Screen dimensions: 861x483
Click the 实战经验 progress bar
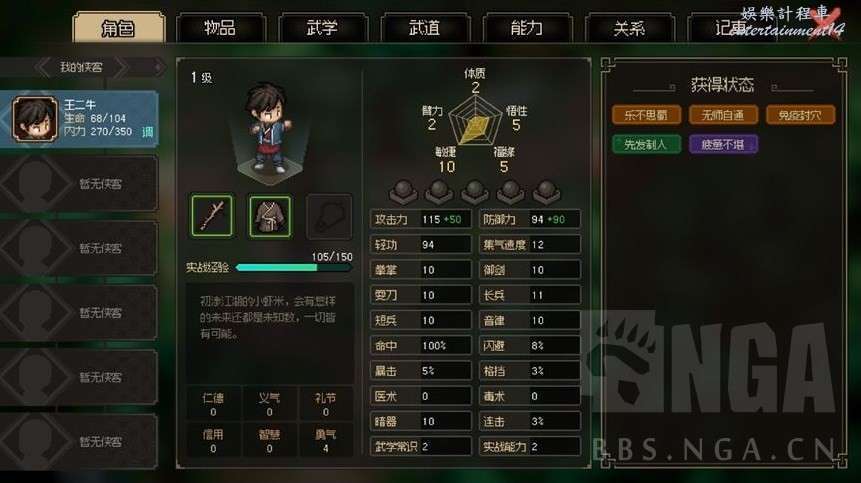click(293, 267)
